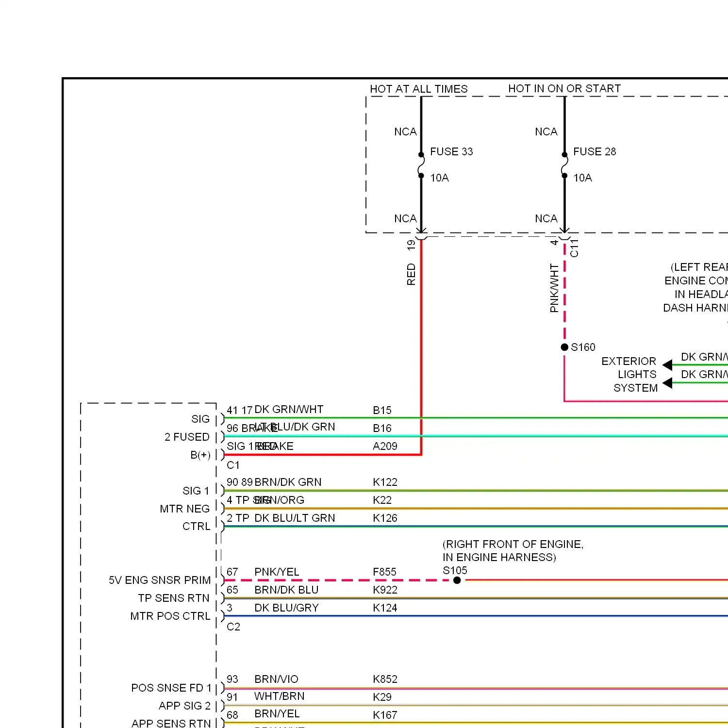
Task: Click pin number 67 on connector C2
Action: tap(232, 572)
